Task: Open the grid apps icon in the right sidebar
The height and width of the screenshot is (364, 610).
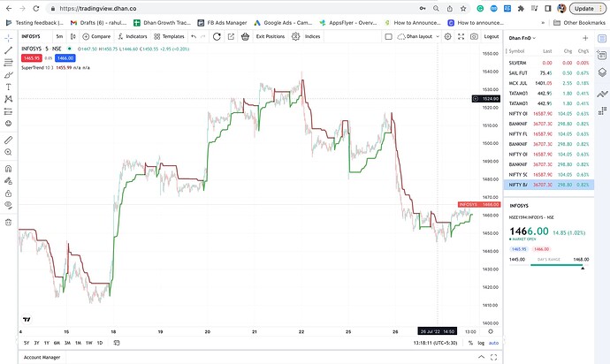Action: (x=602, y=110)
